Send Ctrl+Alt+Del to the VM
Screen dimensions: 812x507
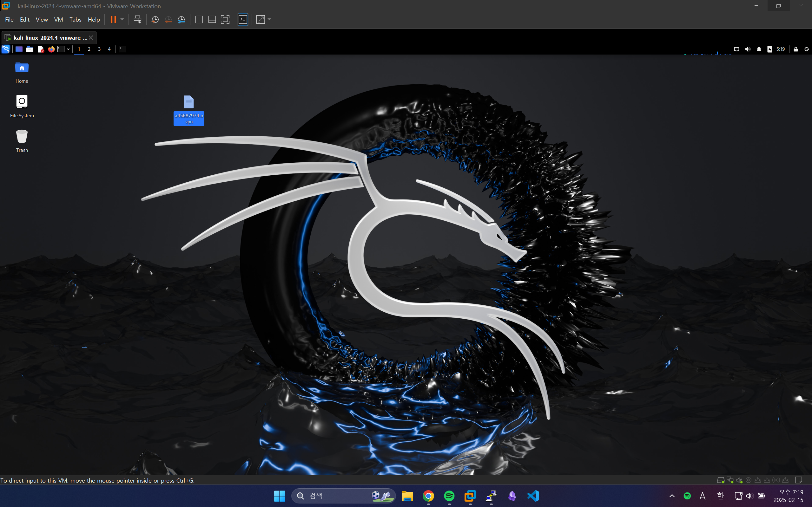pyautogui.click(x=137, y=19)
